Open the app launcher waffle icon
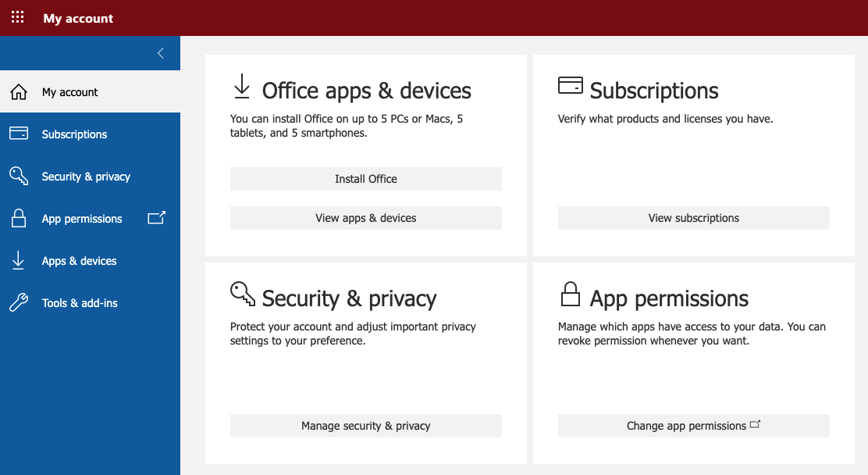 [17, 17]
